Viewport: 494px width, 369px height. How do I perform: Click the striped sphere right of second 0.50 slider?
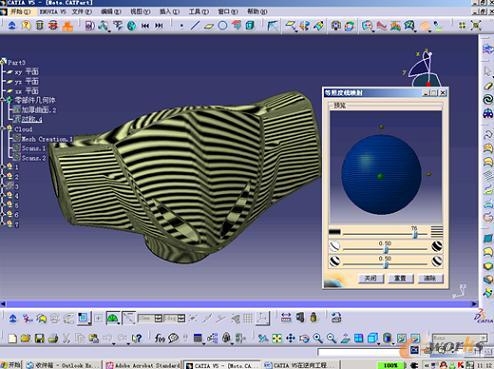click(437, 261)
